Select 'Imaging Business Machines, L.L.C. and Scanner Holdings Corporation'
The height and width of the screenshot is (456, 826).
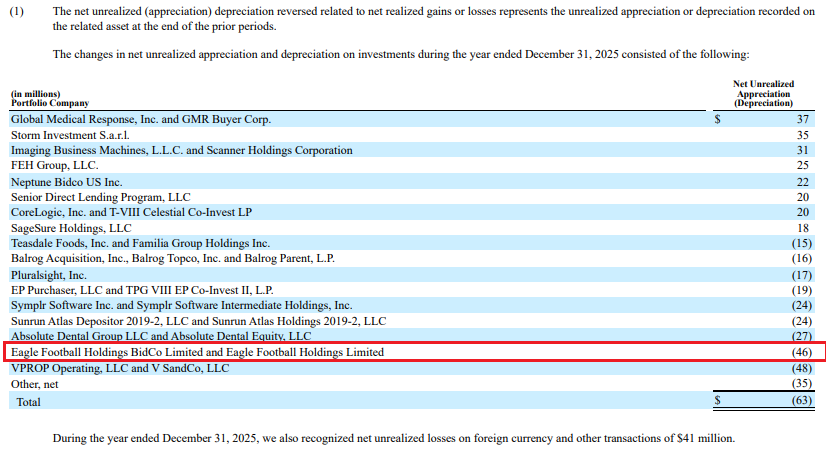182,151
